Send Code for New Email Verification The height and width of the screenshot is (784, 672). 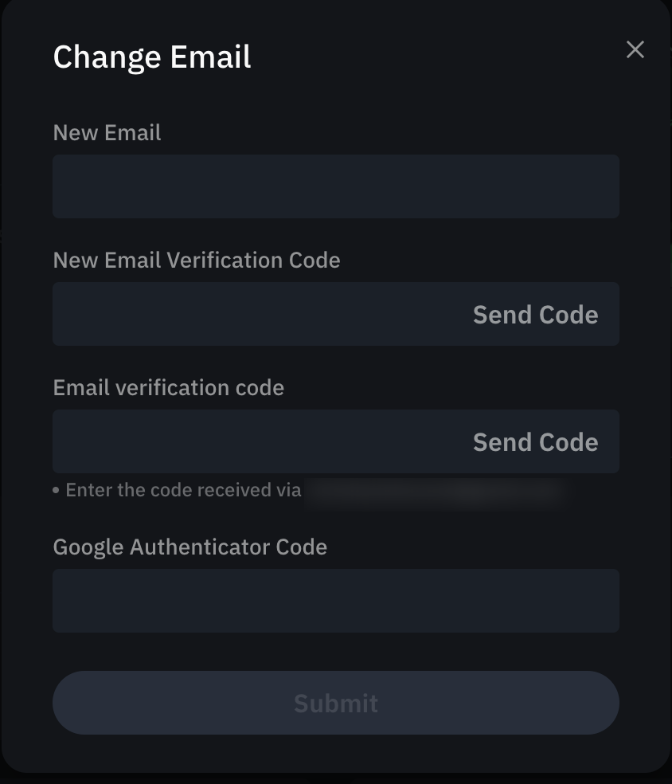click(535, 315)
